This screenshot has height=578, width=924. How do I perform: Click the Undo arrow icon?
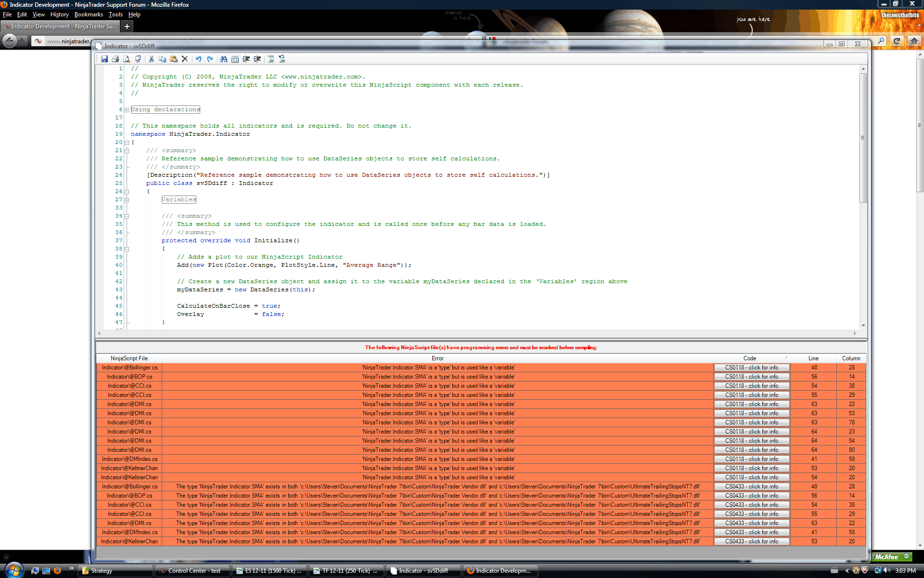pyautogui.click(x=198, y=59)
